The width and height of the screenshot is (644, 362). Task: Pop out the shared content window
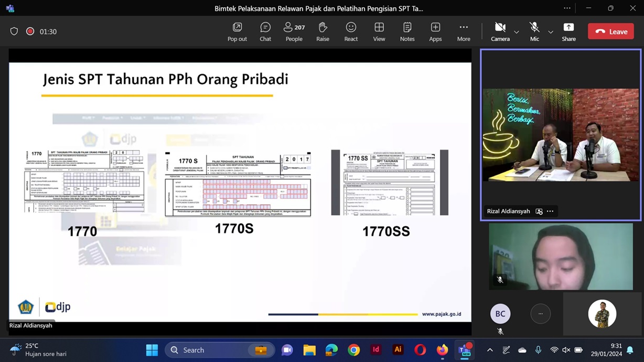237,31
